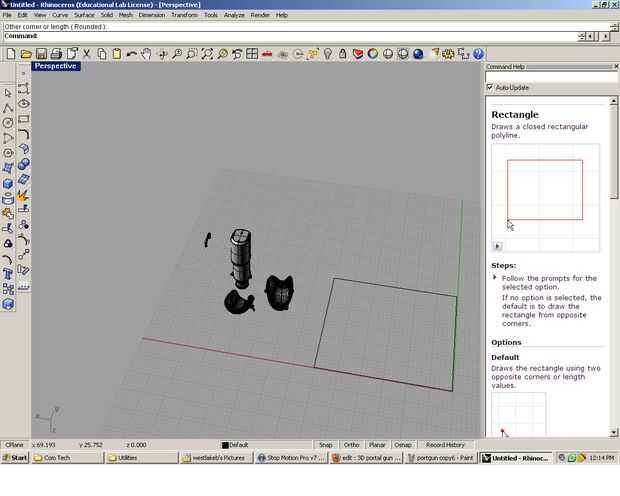Click the Default layer color swatch
Viewport: 620px width, 496px height.
click(x=225, y=445)
